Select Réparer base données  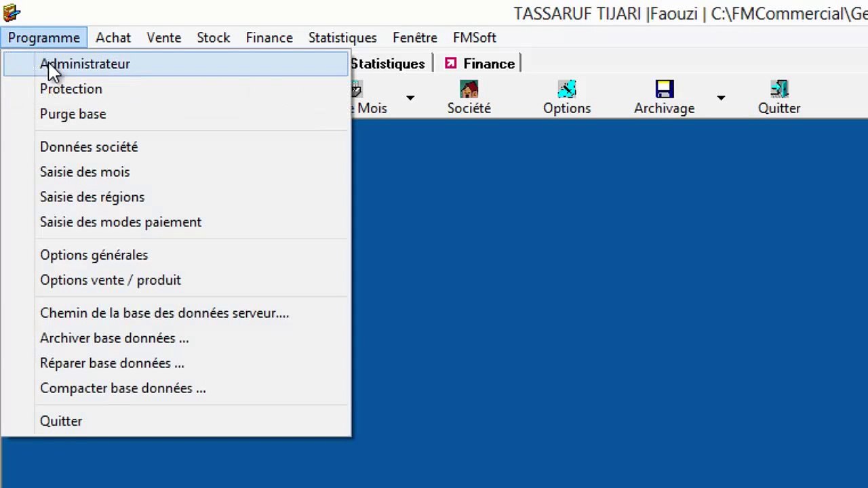[176, 363]
